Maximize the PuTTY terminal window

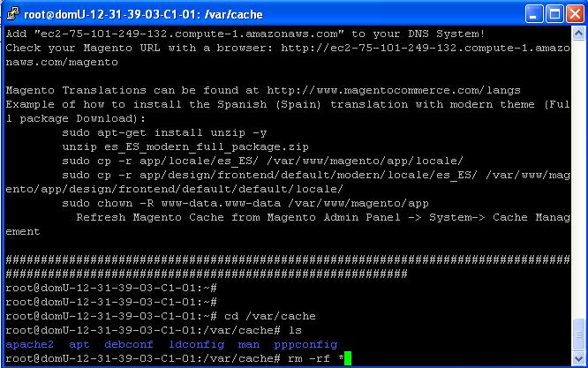click(554, 14)
